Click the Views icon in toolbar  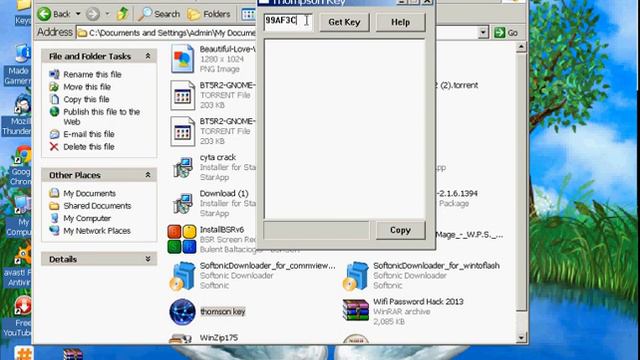248,14
